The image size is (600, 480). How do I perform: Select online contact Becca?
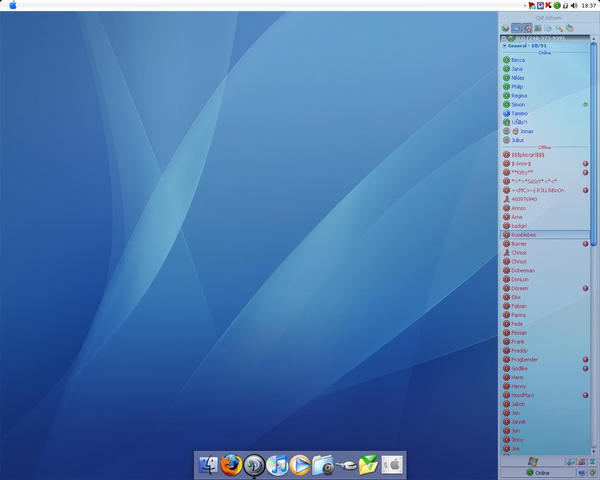tap(545, 60)
